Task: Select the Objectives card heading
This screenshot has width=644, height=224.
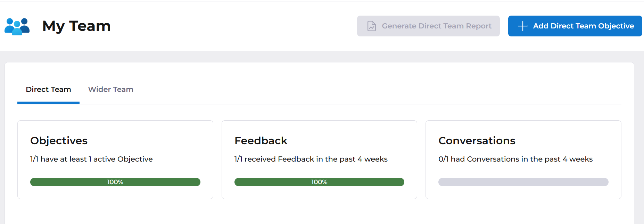Action: pyautogui.click(x=59, y=141)
